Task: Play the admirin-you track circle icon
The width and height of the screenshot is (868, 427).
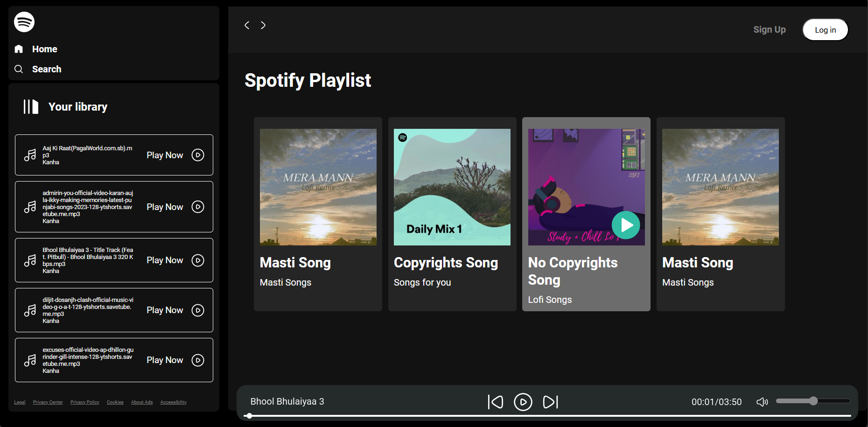Action: (198, 207)
